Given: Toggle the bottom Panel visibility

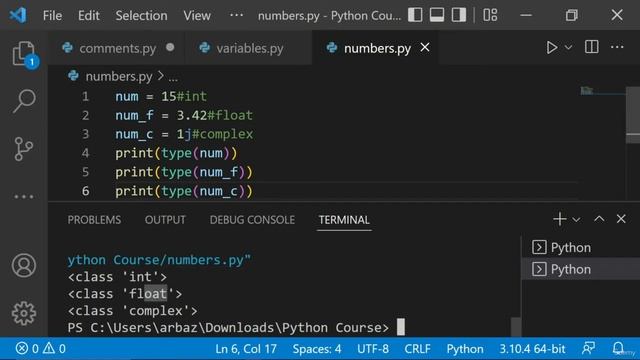Looking at the screenshot, I should tap(437, 15).
